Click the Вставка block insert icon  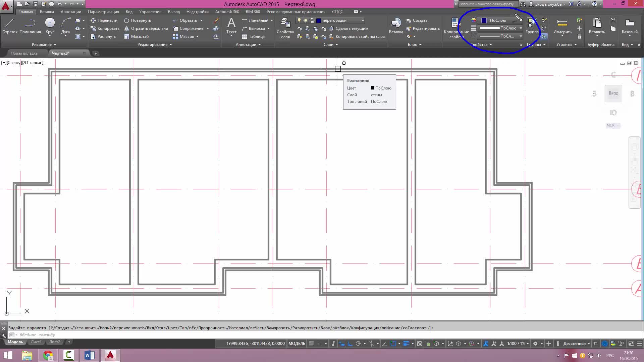[396, 26]
